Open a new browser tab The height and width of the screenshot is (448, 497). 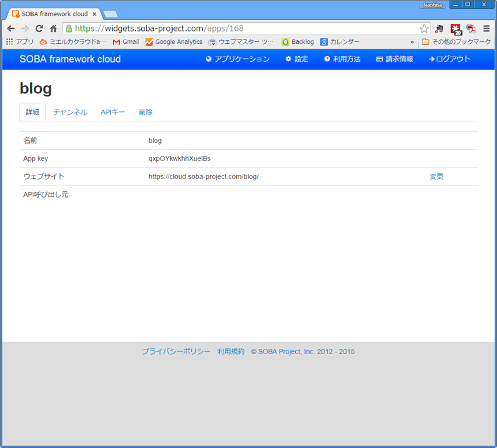click(111, 14)
